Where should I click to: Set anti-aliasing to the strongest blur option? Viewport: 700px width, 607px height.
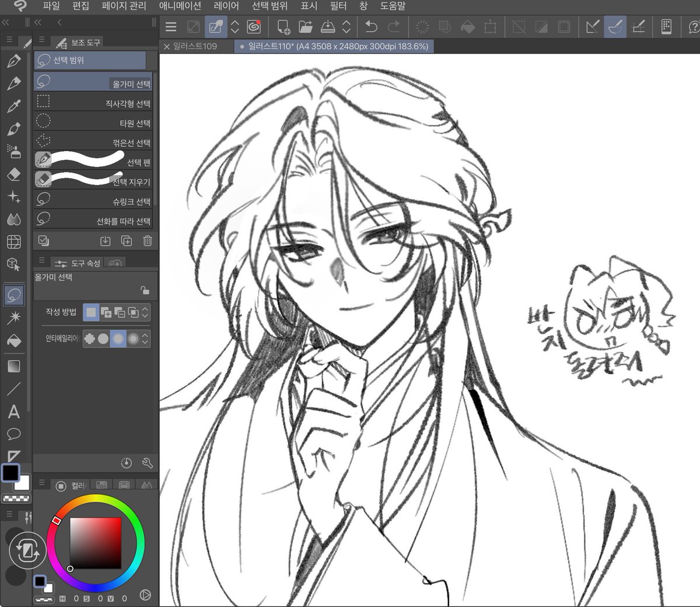(134, 339)
